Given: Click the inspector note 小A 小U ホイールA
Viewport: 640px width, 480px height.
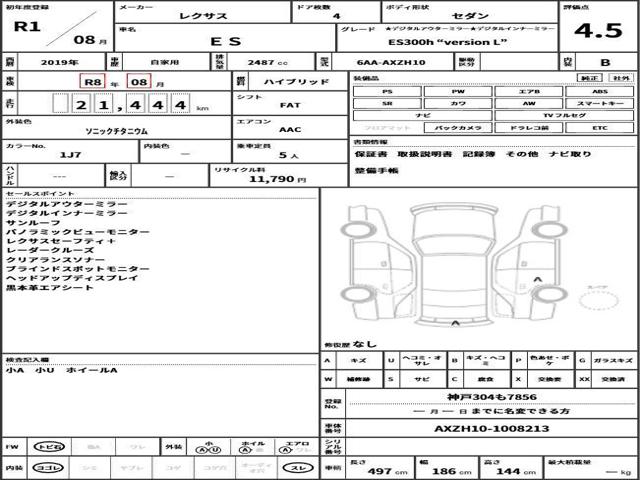Looking at the screenshot, I should [x=61, y=371].
